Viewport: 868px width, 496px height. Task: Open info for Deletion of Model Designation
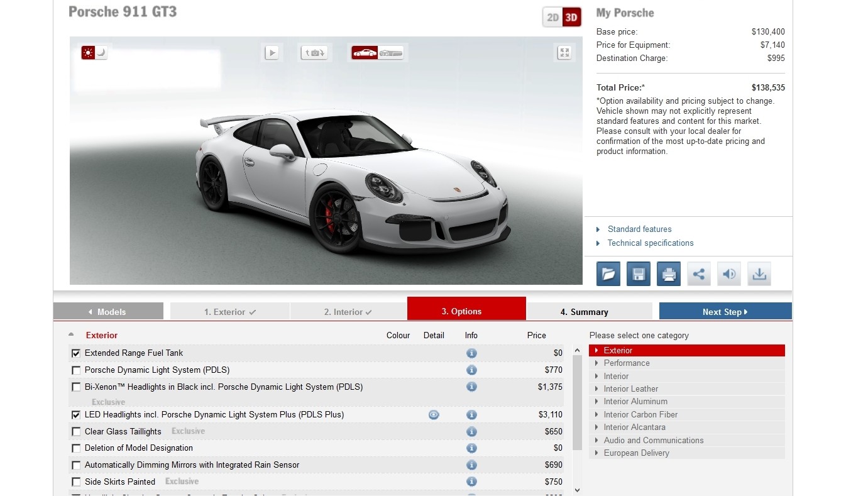pyautogui.click(x=471, y=448)
